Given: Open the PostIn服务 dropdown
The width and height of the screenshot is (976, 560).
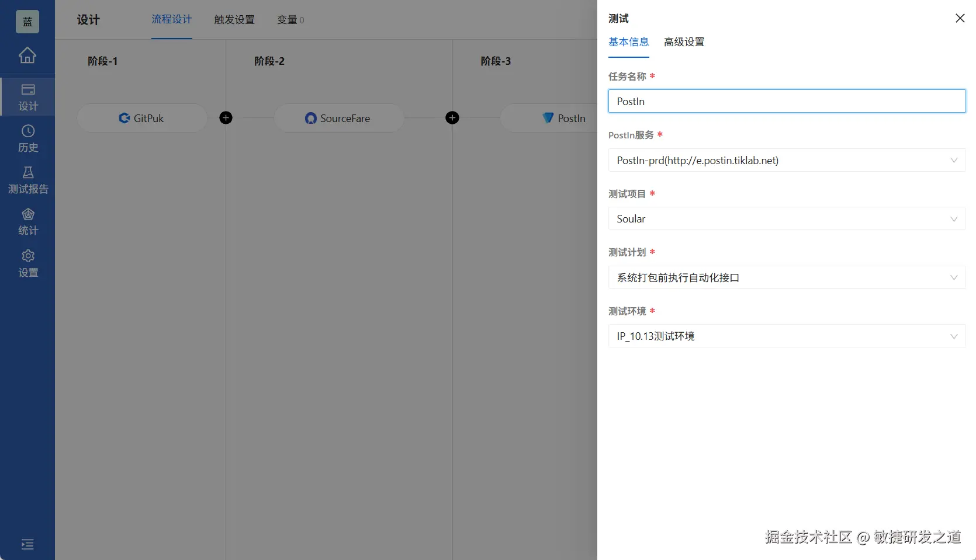Looking at the screenshot, I should 787,160.
